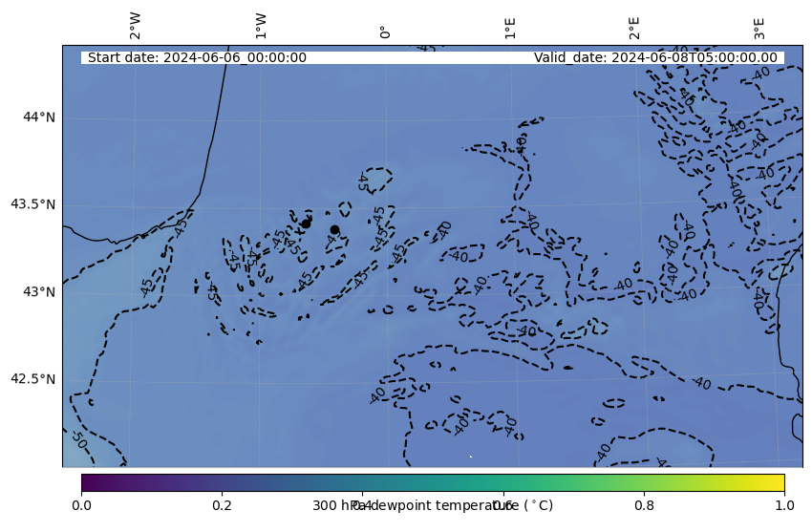Click the left black station marker dot
This screenshot has height=532, width=812.
pos(306,223)
